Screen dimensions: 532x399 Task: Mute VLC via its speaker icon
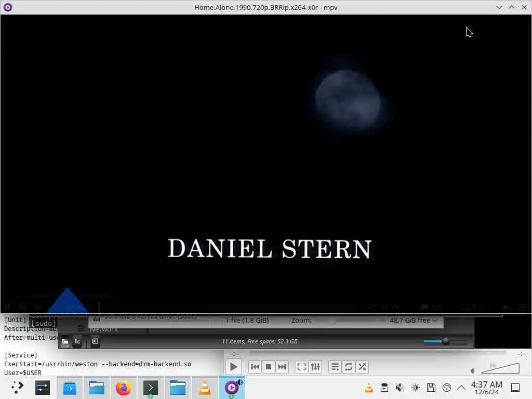[473, 371]
